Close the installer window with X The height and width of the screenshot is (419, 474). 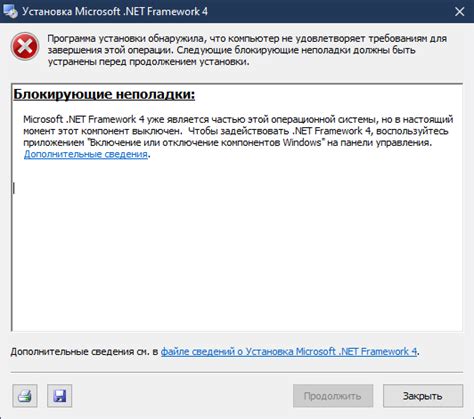(x=459, y=12)
